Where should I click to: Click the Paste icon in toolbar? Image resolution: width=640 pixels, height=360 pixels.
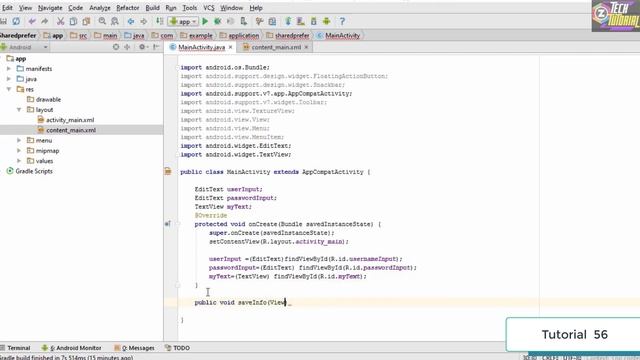point(86,21)
